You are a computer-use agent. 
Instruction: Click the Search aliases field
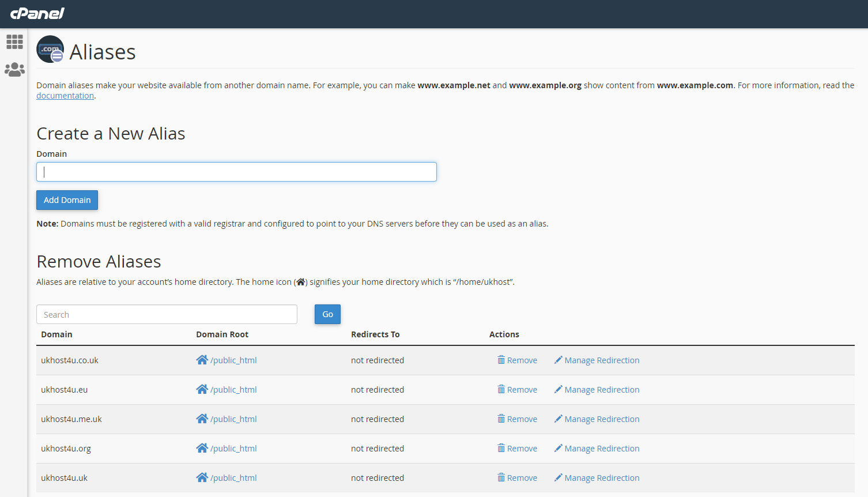point(167,314)
